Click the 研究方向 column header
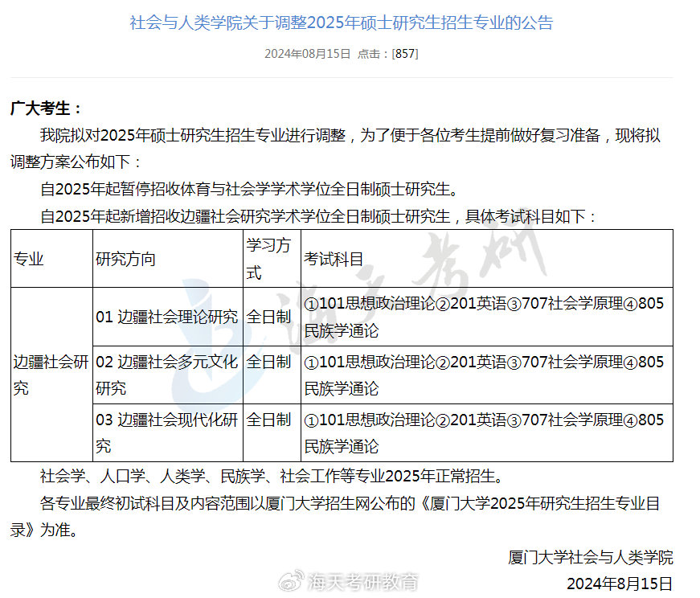The height and width of the screenshot is (598, 700). click(125, 259)
